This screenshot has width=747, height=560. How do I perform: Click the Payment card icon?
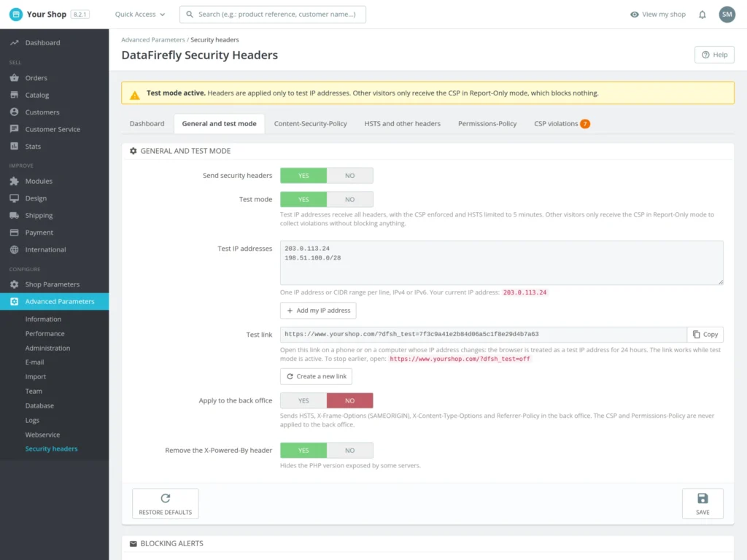pyautogui.click(x=15, y=233)
